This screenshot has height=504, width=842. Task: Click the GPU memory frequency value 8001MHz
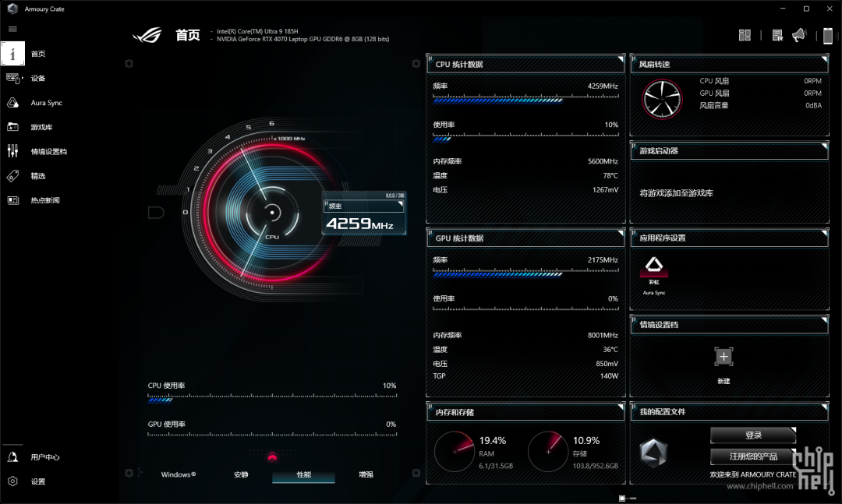[603, 335]
